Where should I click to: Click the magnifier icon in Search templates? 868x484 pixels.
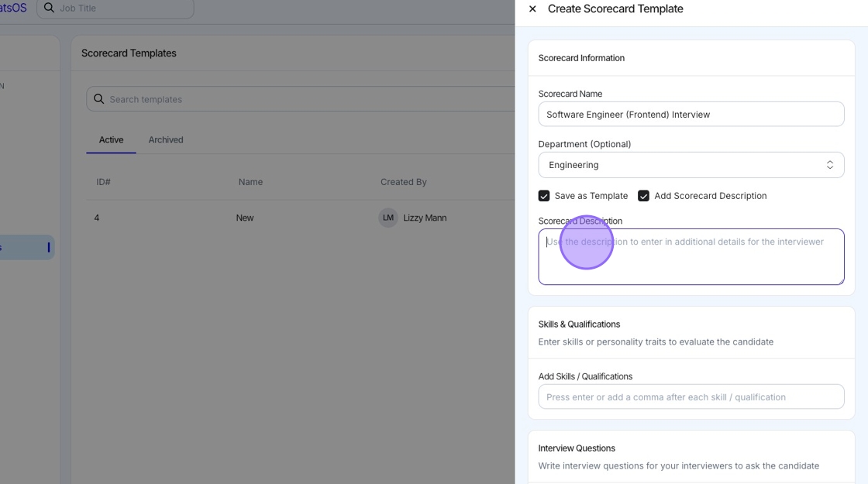pos(98,99)
